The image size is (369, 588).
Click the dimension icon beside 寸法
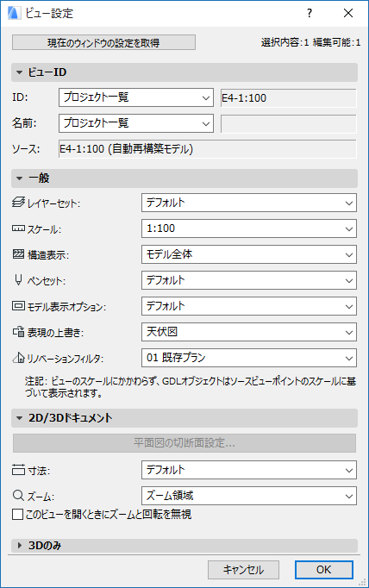tap(18, 470)
